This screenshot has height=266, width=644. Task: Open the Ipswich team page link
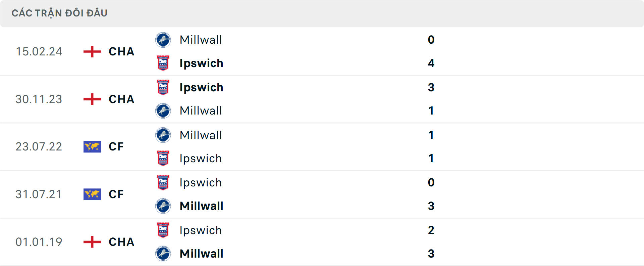pyautogui.click(x=201, y=63)
